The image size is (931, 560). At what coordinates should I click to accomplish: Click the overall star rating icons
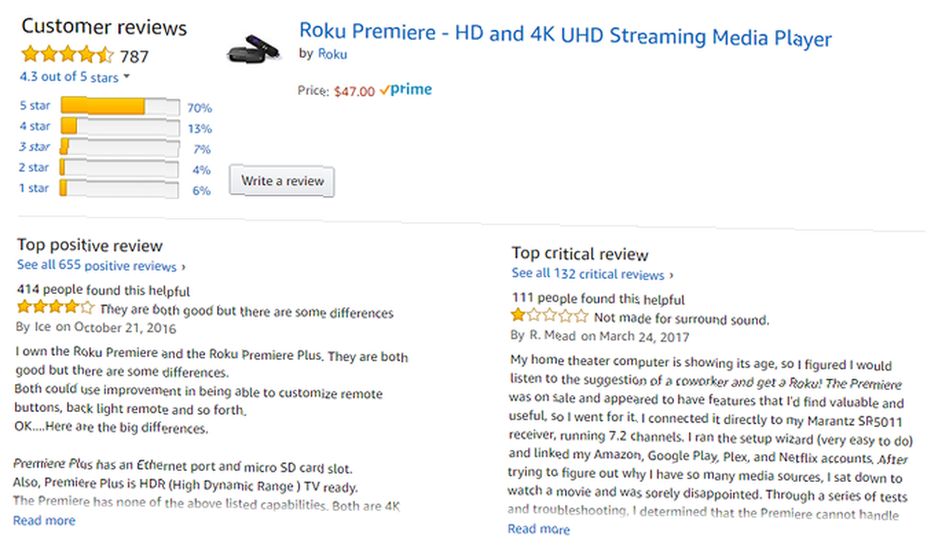[x=67, y=55]
